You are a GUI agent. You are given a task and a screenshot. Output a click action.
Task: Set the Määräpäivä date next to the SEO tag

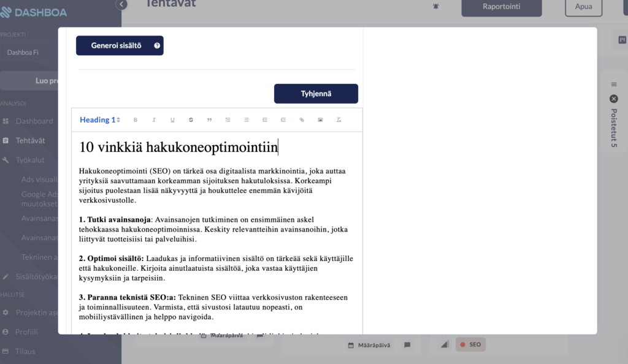(x=369, y=345)
